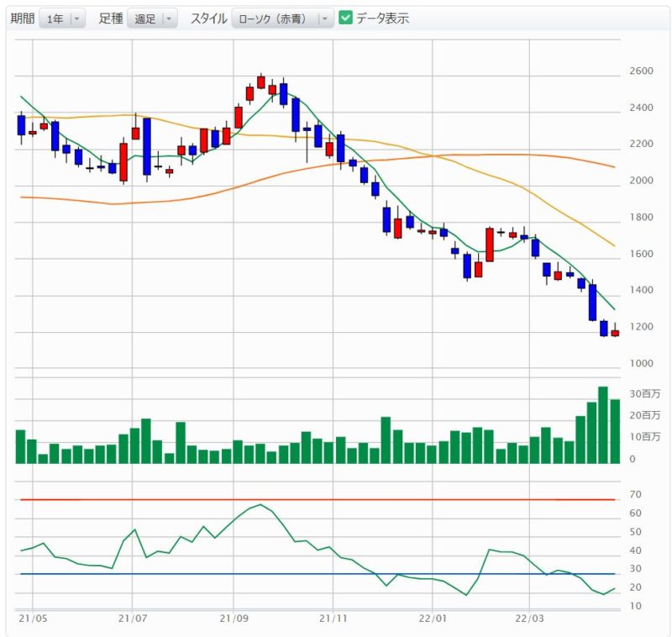Click the データ表示 label text
Image resolution: width=672 pixels, height=637 pixels.
tap(382, 18)
